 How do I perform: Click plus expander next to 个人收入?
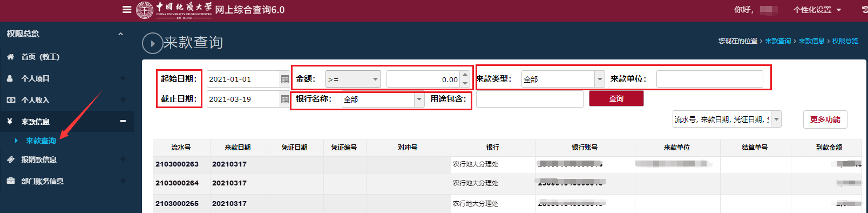pos(123,100)
